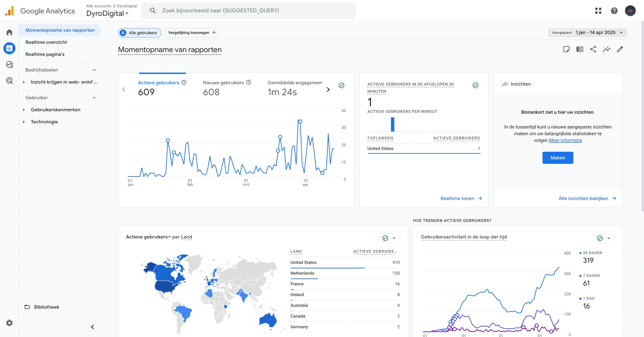Screen dimensions: 644x337
Task: Show next metrics with right chevron
Action: (328, 89)
